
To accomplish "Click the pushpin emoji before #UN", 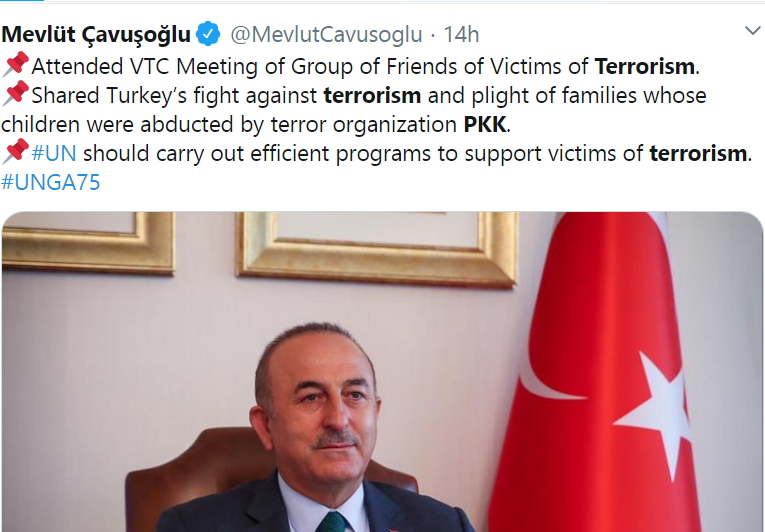I will click(16, 151).
